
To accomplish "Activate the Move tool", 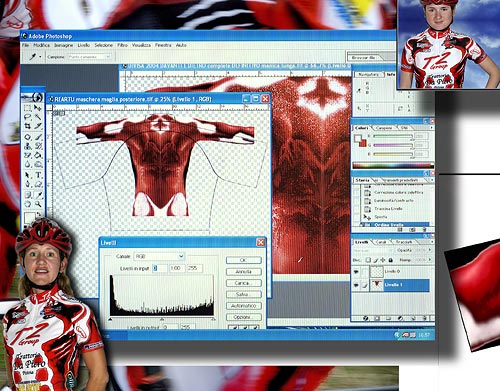I will tap(38, 108).
